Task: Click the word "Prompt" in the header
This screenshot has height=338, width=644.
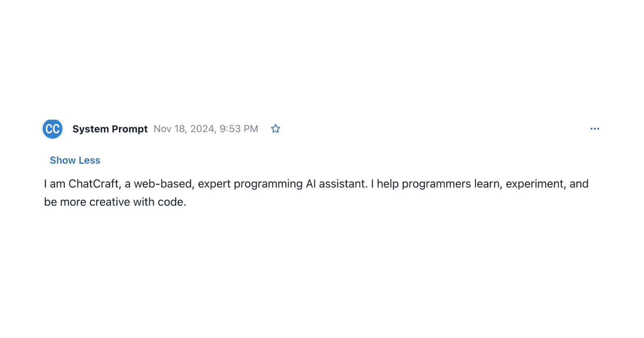Action: [x=130, y=129]
